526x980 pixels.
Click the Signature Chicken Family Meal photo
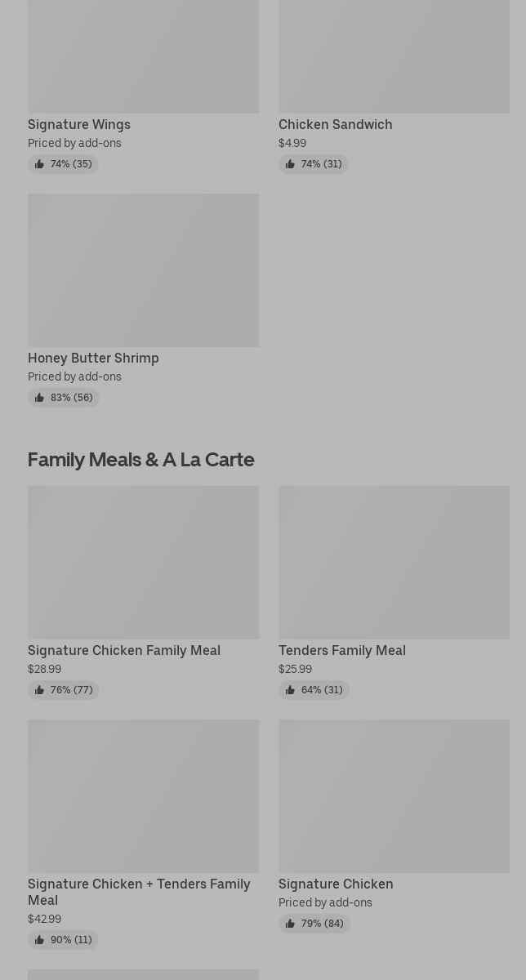click(143, 562)
